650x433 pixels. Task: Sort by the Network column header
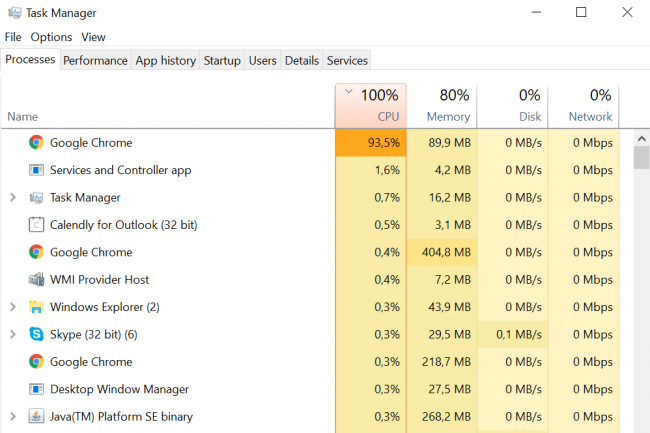point(584,106)
